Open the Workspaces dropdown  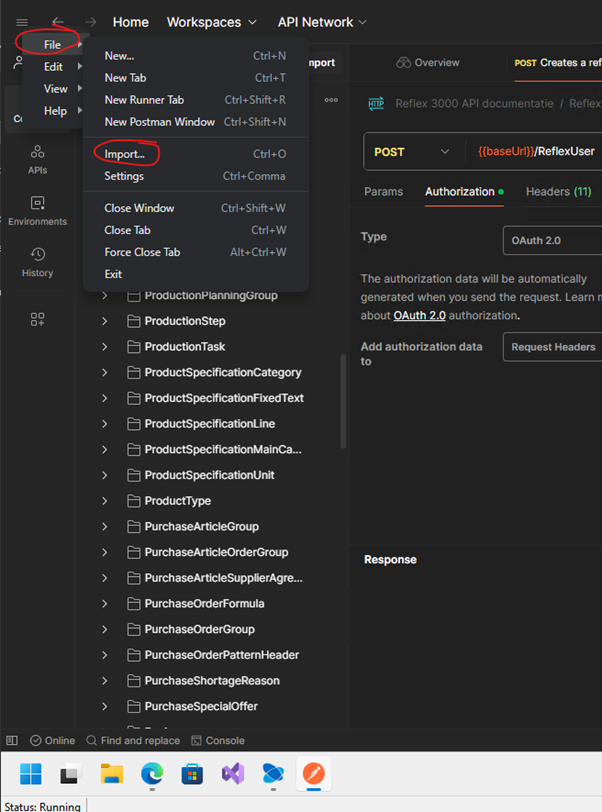click(x=211, y=22)
